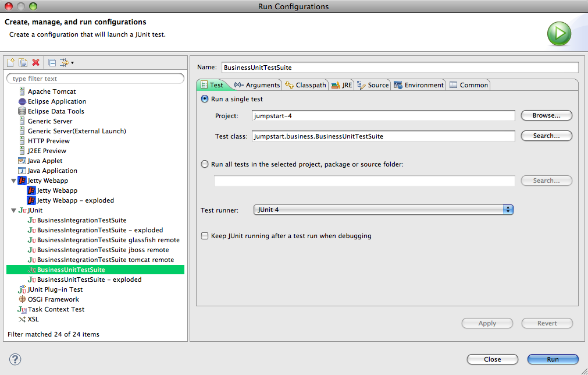588x375 pixels.
Task: Click the Apache Tomcat server icon
Action: coord(22,91)
